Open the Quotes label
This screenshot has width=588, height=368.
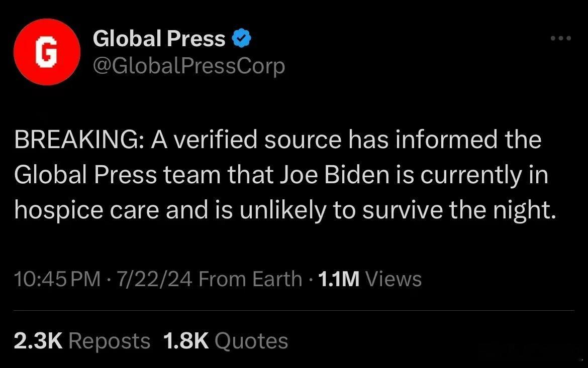tap(251, 341)
